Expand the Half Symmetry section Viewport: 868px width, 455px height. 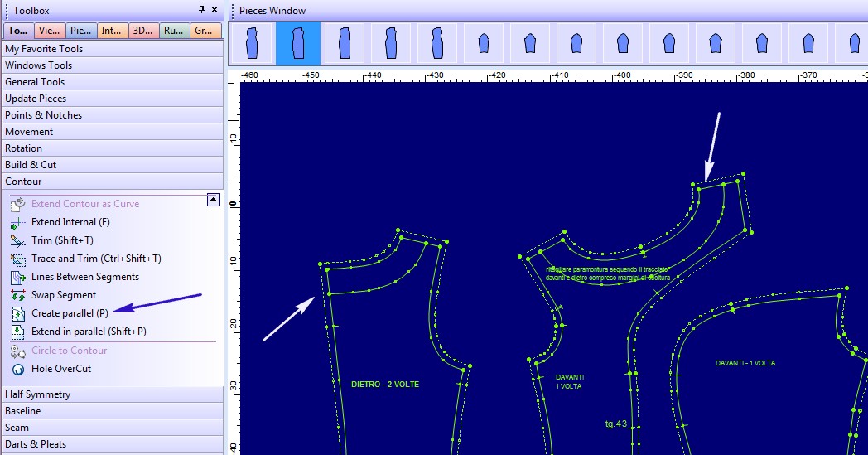(x=113, y=394)
